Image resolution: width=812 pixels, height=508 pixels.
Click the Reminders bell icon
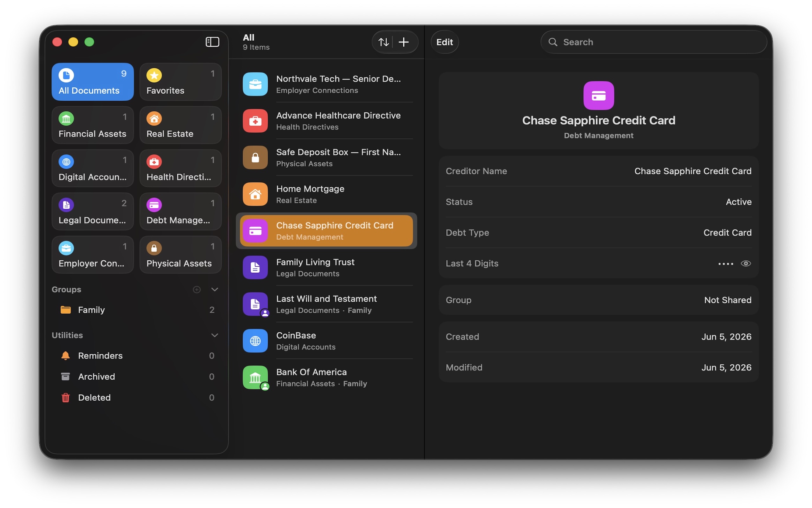pyautogui.click(x=65, y=356)
